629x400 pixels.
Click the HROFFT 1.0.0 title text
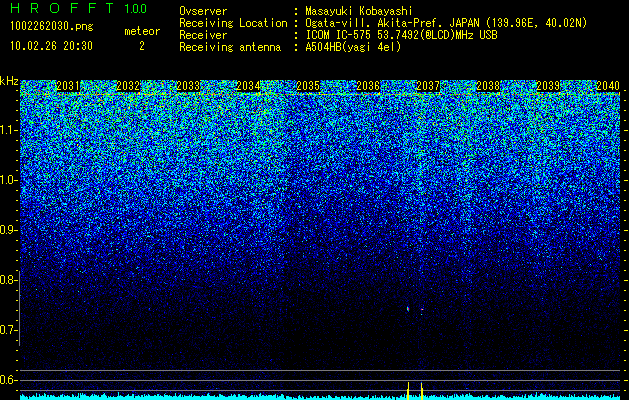78,8
